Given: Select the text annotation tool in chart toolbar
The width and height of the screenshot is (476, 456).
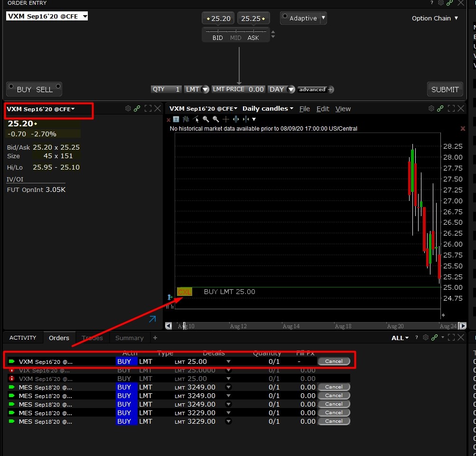Looking at the screenshot, I should [176, 119].
